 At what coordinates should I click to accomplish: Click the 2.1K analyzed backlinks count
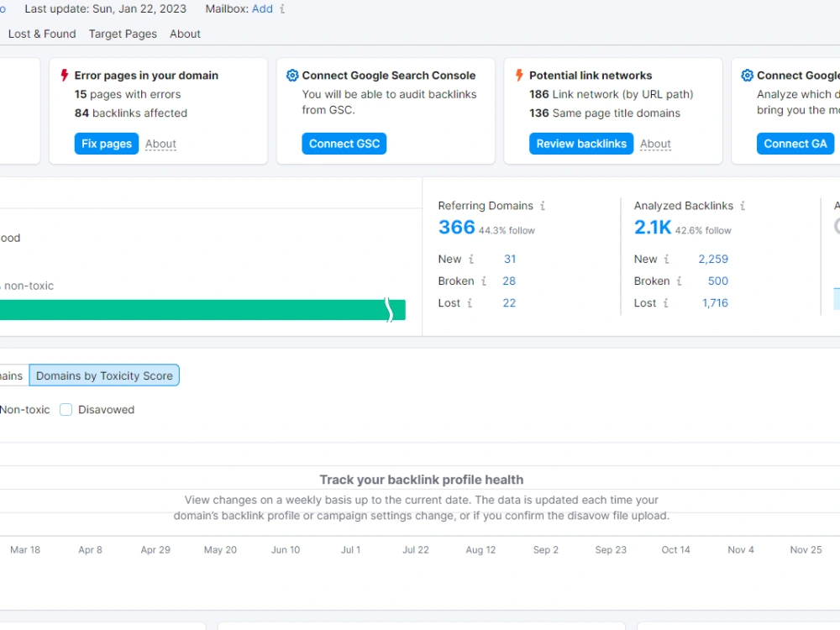pyautogui.click(x=653, y=227)
